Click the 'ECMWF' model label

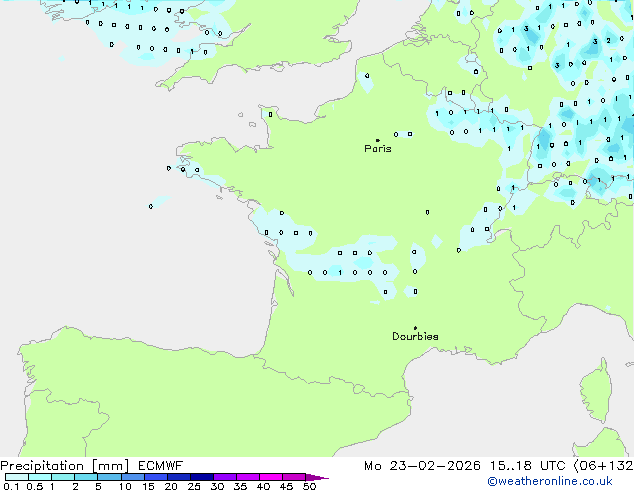pos(161,466)
